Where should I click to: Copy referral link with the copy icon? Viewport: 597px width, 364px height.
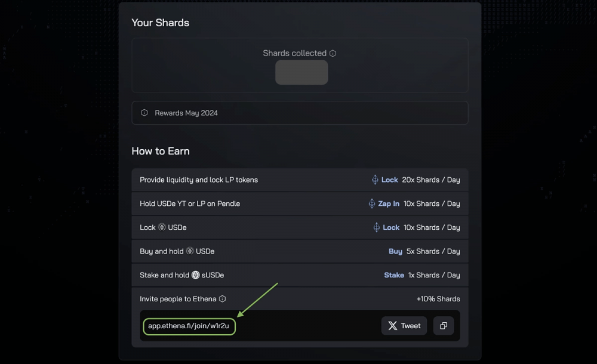pyautogui.click(x=444, y=326)
